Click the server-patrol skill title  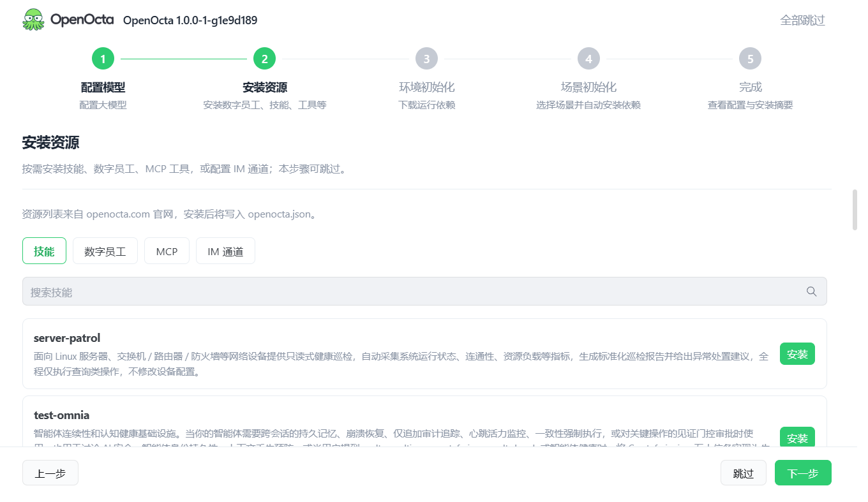pyautogui.click(x=67, y=338)
